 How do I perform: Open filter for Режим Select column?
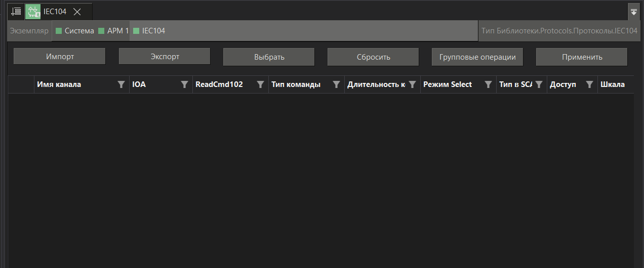488,84
